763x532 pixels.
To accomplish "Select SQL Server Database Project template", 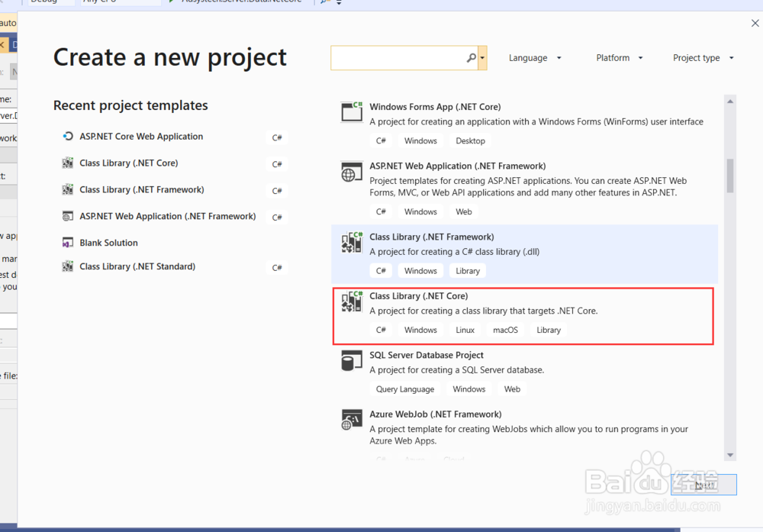I will 525,372.
